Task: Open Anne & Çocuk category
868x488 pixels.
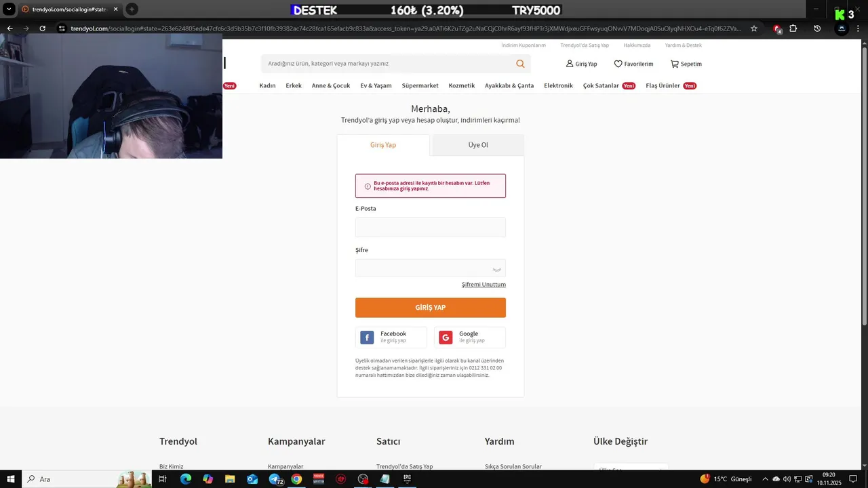Action: (x=331, y=86)
